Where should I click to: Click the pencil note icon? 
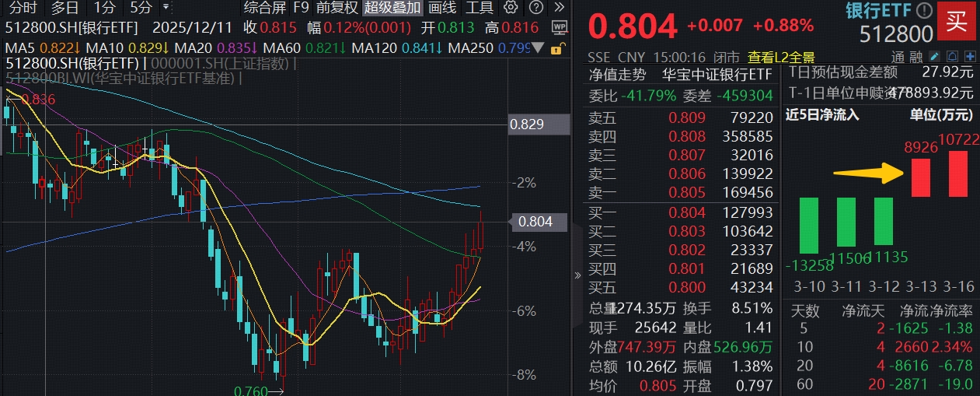click(935, 57)
